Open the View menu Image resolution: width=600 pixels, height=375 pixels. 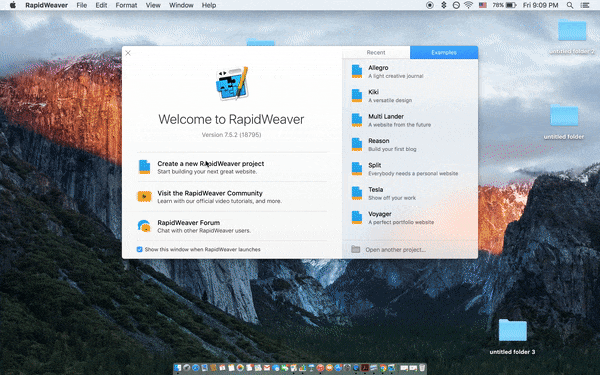[x=153, y=5]
